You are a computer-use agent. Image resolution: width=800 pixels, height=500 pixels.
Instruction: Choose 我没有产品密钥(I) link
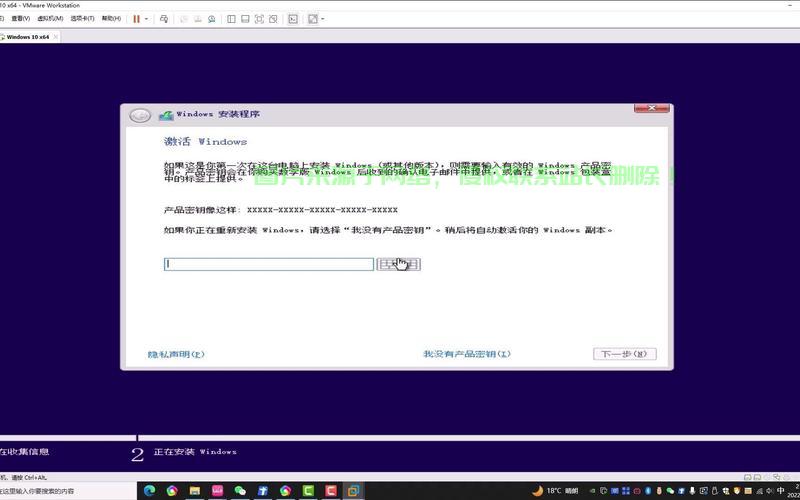(x=467, y=354)
